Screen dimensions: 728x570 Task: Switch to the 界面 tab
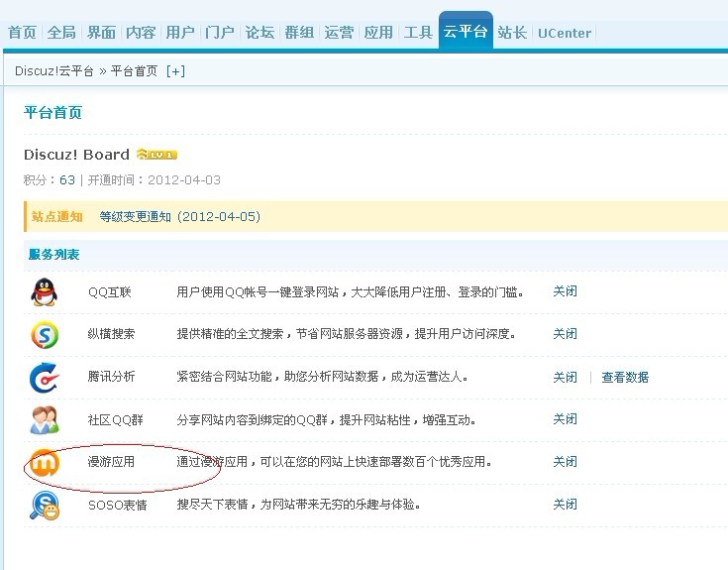click(101, 33)
